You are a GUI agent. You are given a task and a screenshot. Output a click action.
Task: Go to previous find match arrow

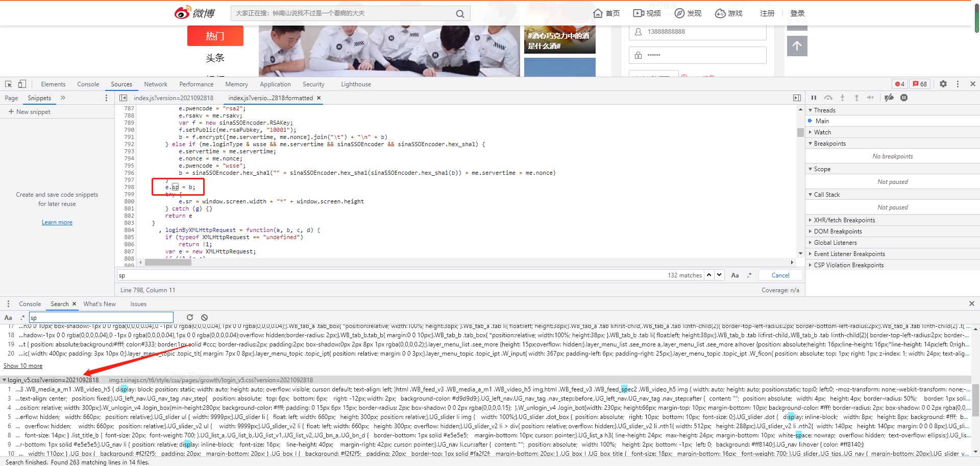click(x=709, y=275)
